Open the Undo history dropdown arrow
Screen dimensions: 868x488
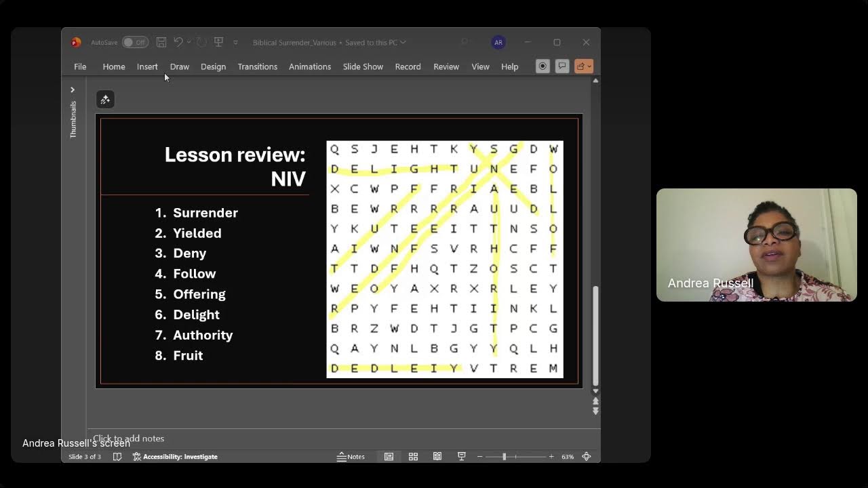pos(189,42)
